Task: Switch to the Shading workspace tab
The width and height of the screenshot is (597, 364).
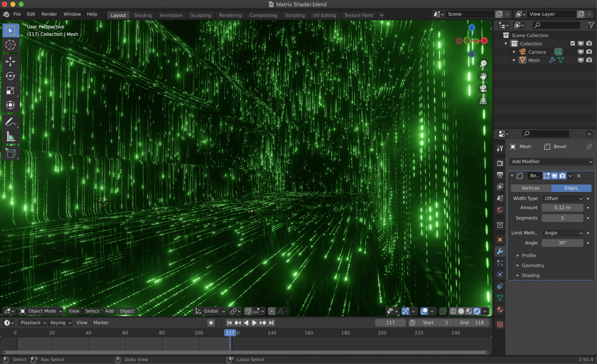Action: coord(143,15)
